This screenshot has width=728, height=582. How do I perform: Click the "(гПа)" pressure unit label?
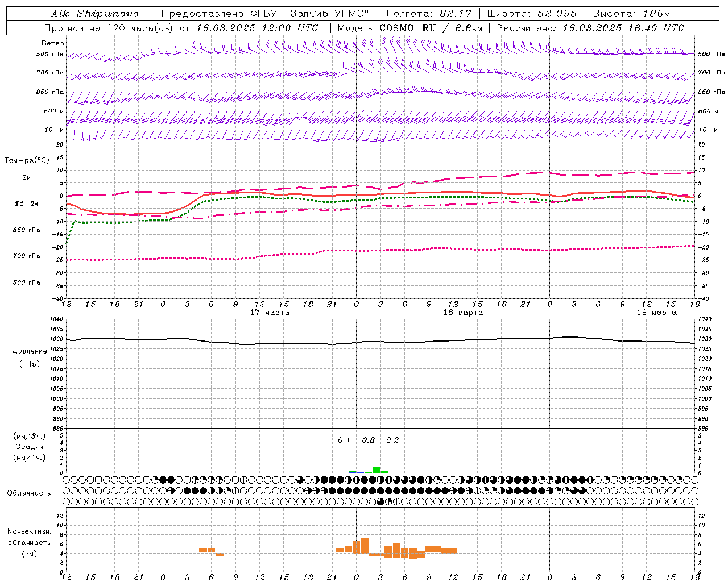click(x=30, y=364)
